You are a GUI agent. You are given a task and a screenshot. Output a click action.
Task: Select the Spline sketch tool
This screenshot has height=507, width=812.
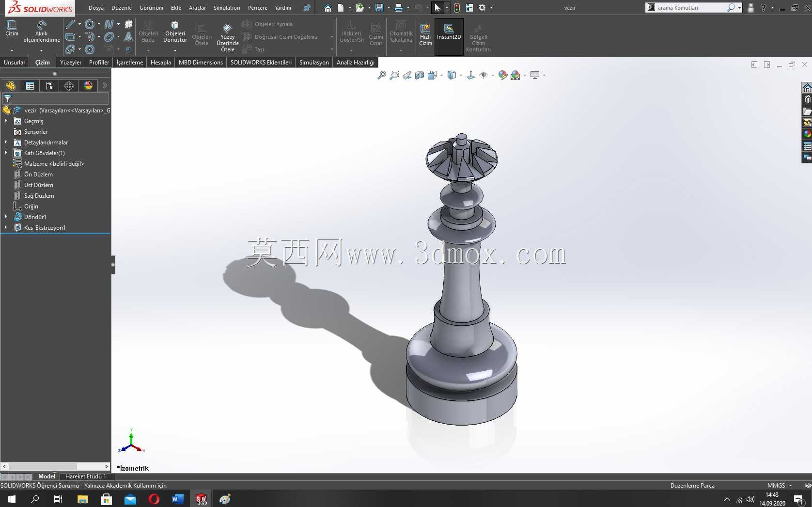[109, 24]
